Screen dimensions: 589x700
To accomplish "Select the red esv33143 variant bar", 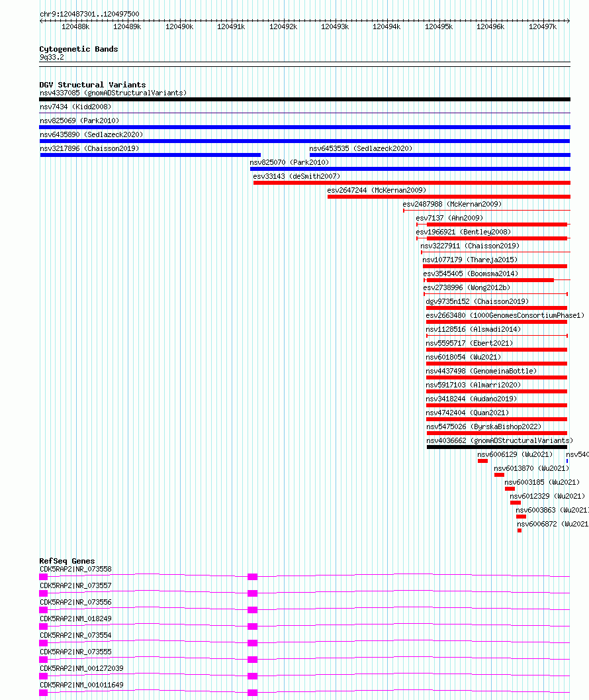I will tap(412, 183).
